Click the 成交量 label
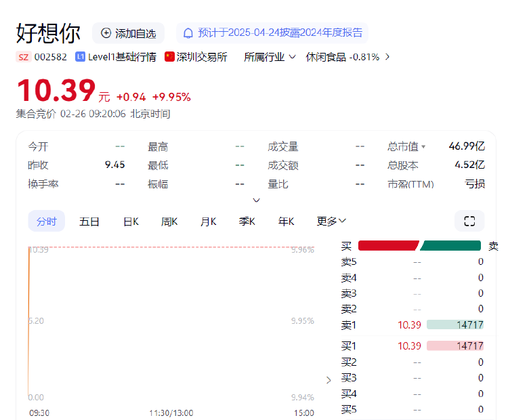 [283, 147]
